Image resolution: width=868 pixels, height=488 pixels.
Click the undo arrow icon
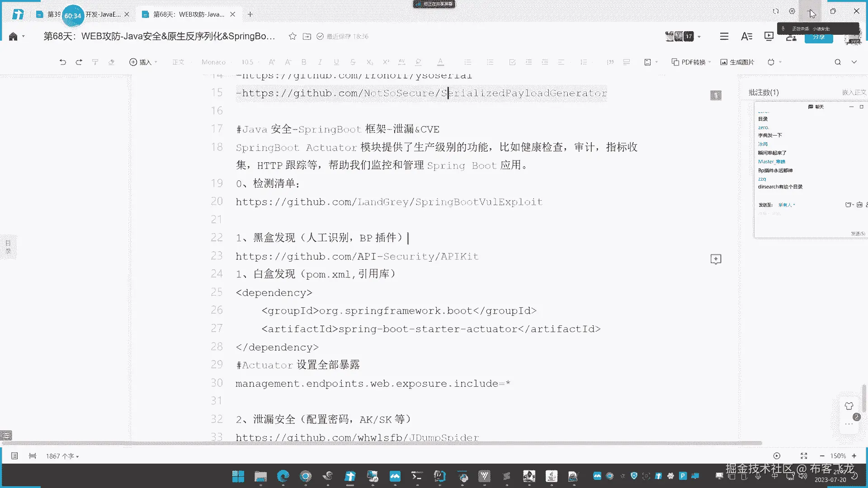(62, 62)
